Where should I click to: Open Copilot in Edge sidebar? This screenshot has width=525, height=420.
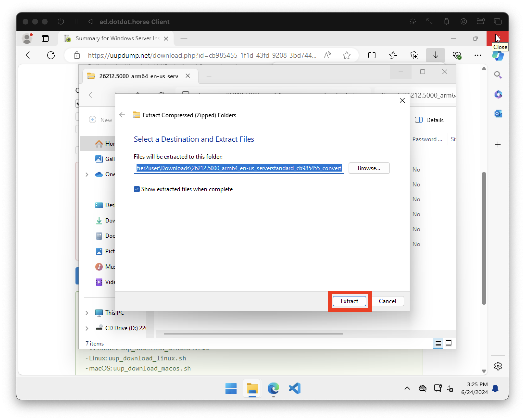(498, 56)
